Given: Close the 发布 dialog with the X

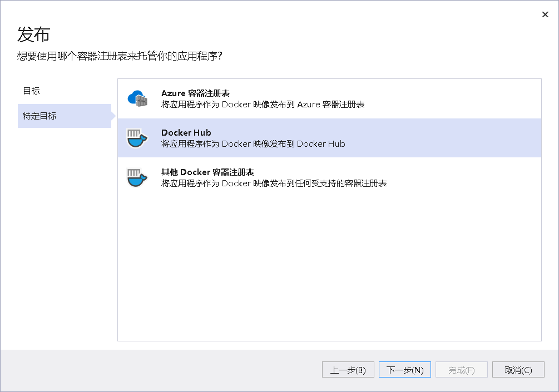Looking at the screenshot, I should [x=545, y=14].
